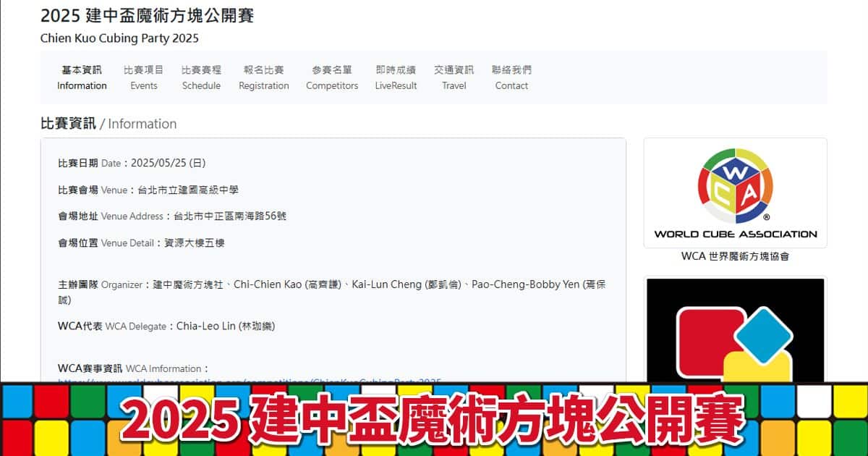Click the World Cube Association logo
This screenshot has height=456, width=868.
[736, 193]
